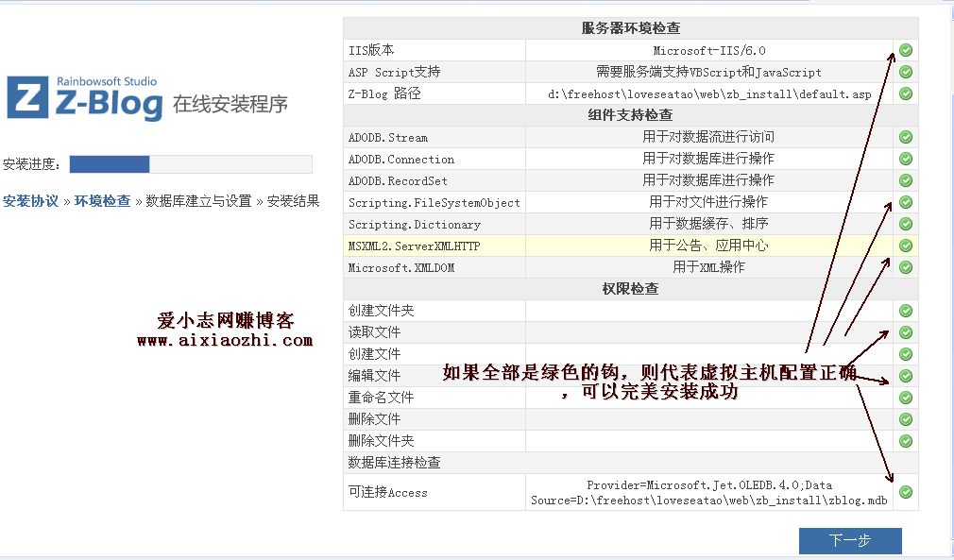Viewport: 954px width, 560px height.
Task: Click the Microsoft.XMLDOM green check icon
Action: [x=905, y=267]
